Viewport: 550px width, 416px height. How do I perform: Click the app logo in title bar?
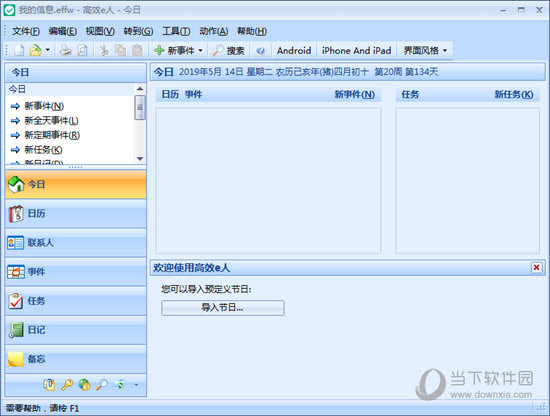9,10
